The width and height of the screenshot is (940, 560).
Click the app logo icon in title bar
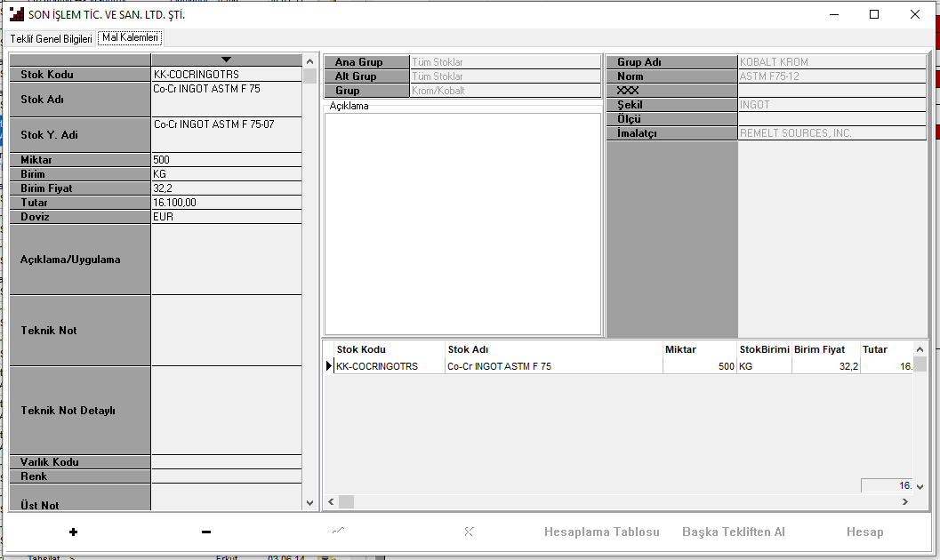(x=16, y=14)
